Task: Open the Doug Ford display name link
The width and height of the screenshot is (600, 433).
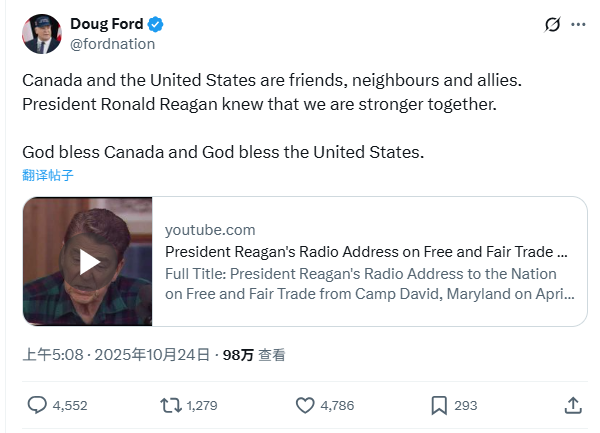Action: pyautogui.click(x=104, y=24)
